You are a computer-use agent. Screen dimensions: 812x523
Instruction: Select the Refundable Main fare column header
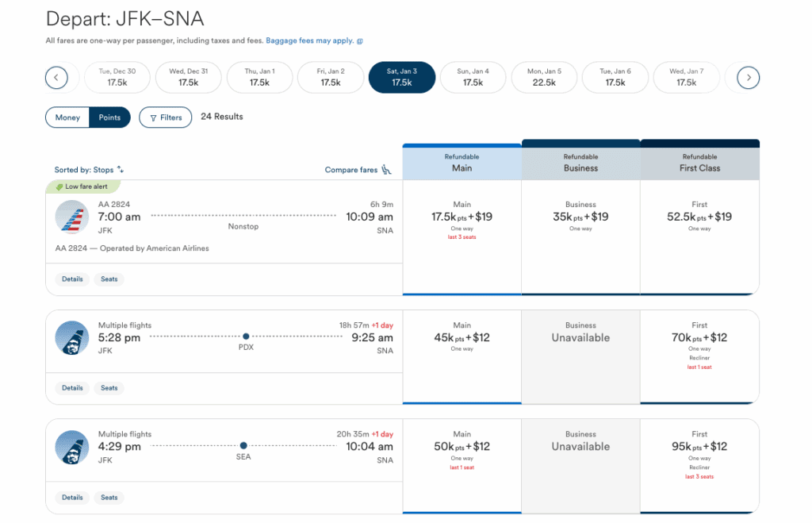(x=462, y=162)
